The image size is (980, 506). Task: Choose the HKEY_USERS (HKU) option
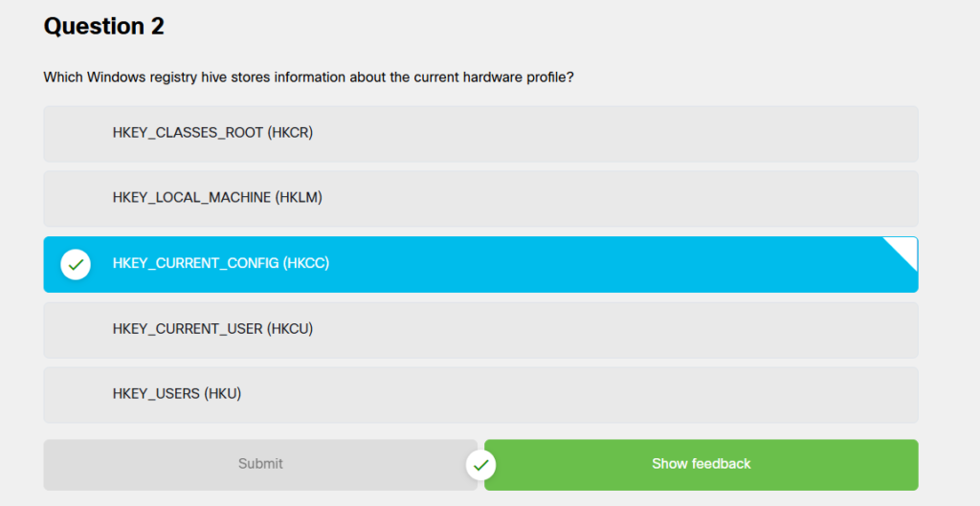tap(480, 395)
